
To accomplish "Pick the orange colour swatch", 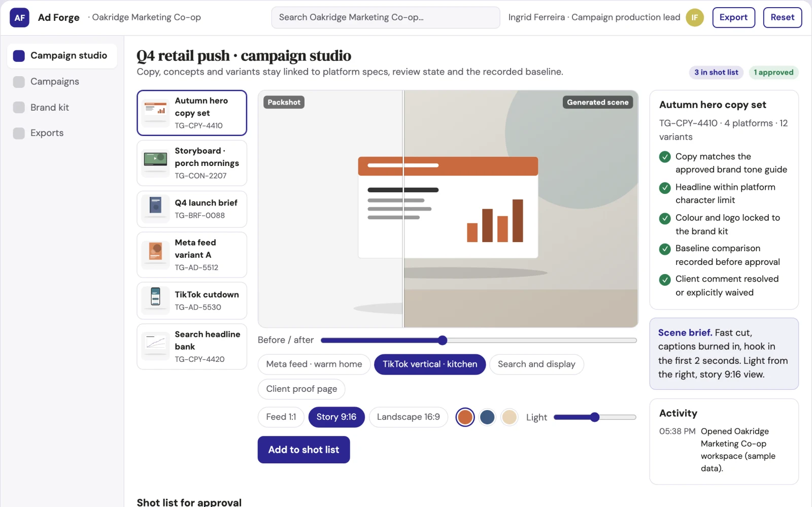I will pos(465,417).
